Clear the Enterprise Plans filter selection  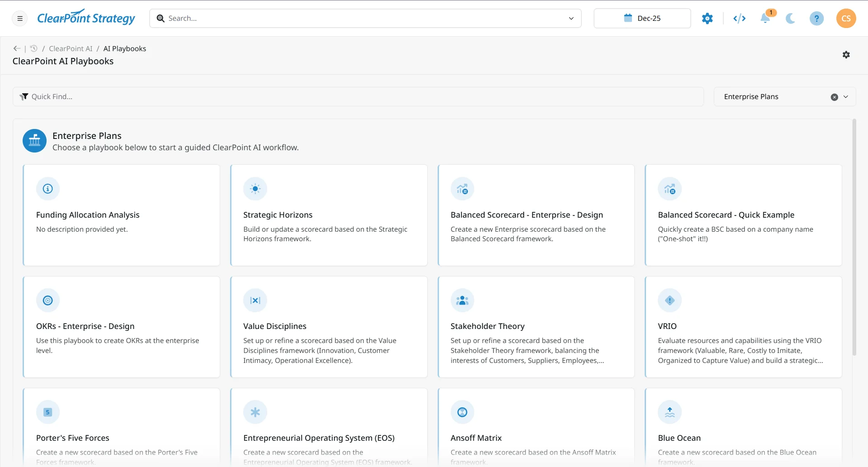tap(835, 97)
